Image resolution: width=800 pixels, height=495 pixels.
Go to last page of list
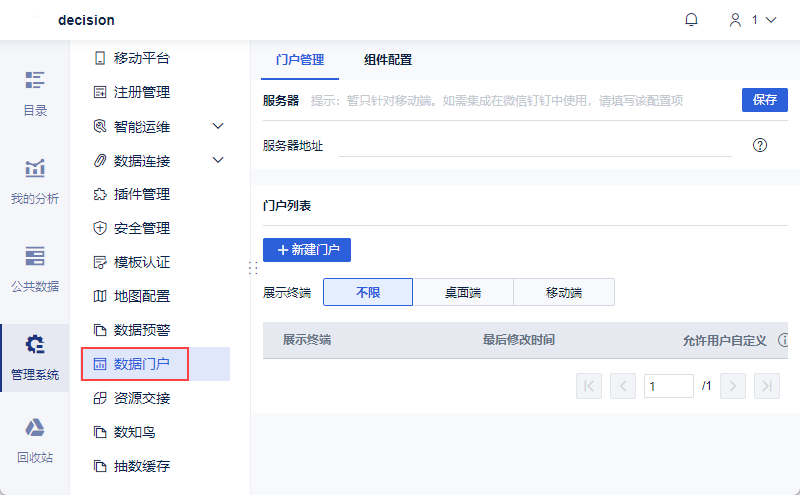click(x=767, y=386)
